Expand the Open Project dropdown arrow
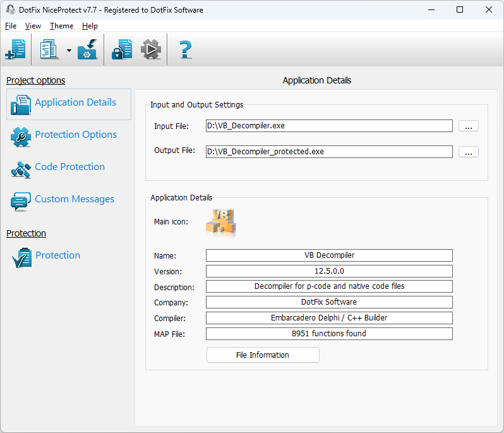The height and width of the screenshot is (433, 504). (x=69, y=50)
